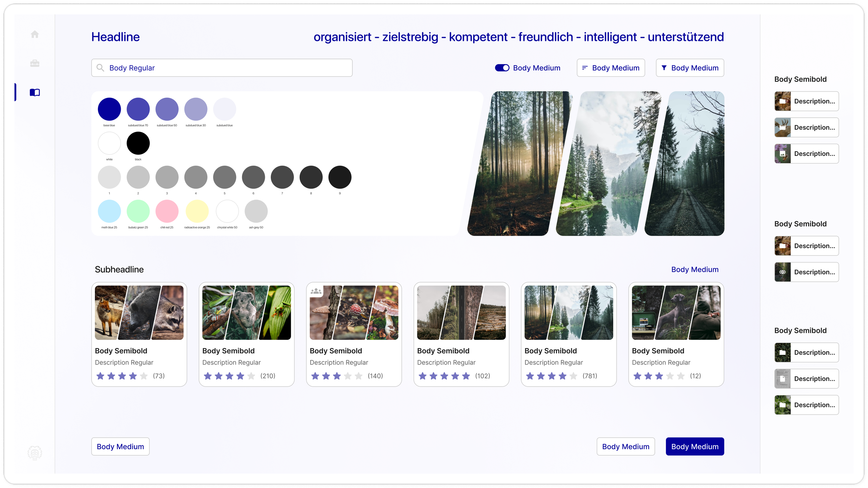Click the magnifier icon in the search bar
Viewport: 868px width, 488px height.
tap(101, 68)
